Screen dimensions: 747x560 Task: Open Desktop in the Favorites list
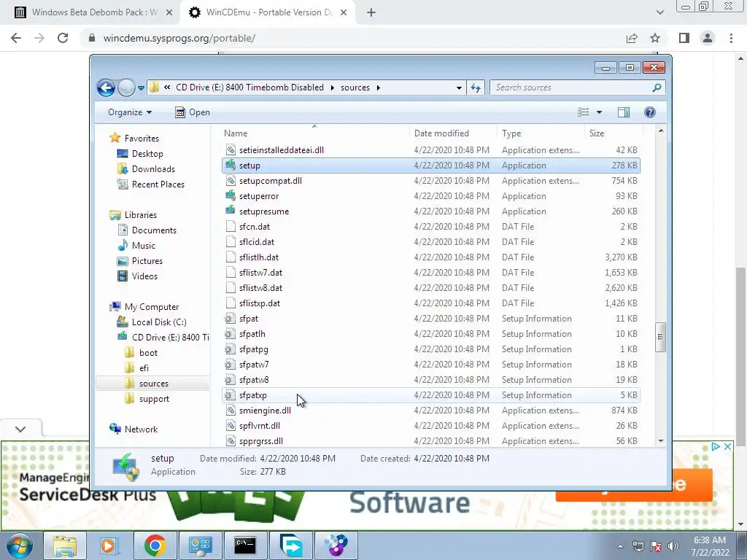coord(147,154)
